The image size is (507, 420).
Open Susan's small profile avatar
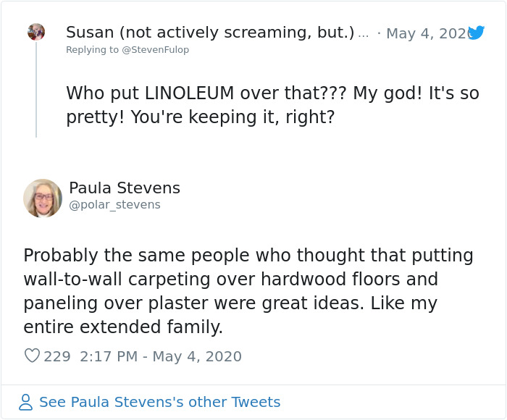click(36, 32)
